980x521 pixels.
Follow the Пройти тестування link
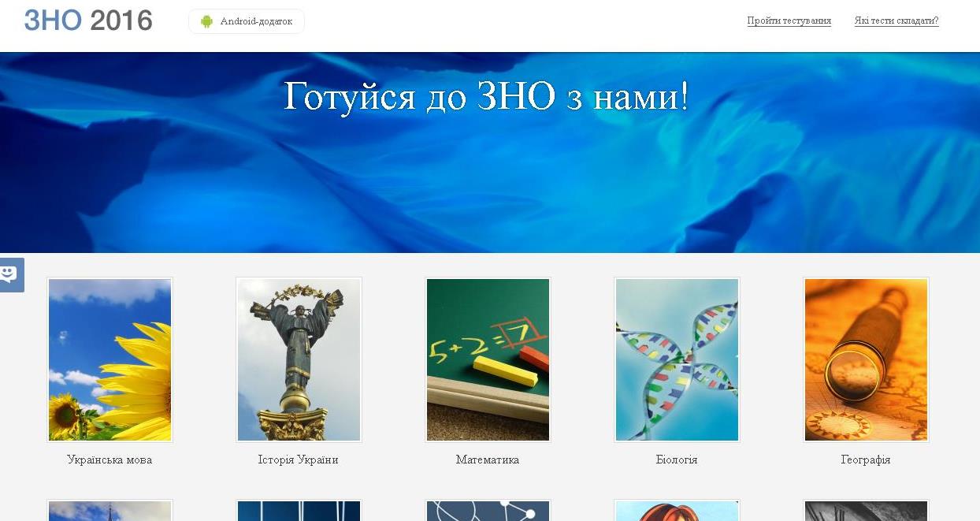point(789,21)
